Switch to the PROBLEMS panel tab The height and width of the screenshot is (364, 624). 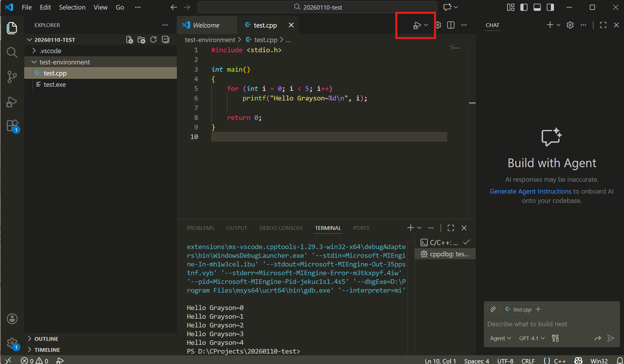201,228
